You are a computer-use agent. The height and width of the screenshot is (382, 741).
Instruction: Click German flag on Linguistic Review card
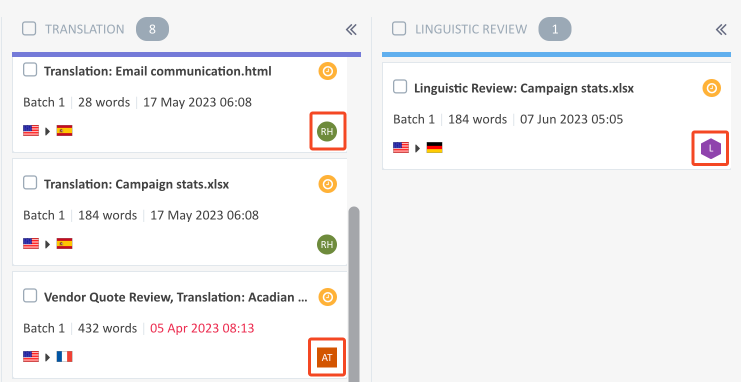pos(434,148)
